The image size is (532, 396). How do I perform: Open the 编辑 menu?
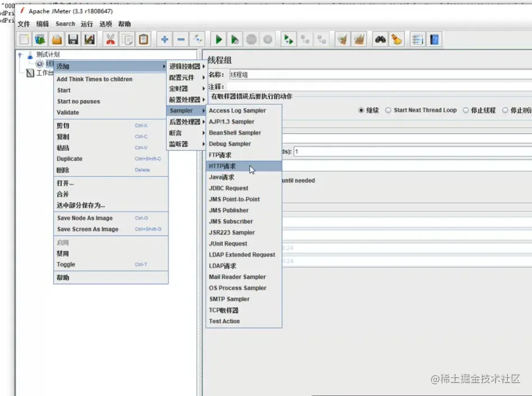coord(43,24)
